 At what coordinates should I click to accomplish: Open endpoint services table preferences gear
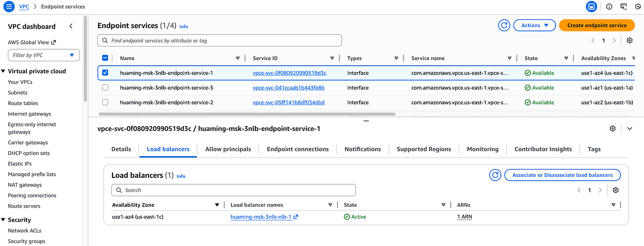[x=630, y=41]
